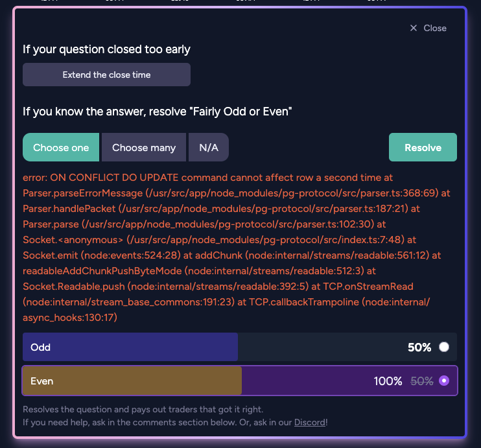The width and height of the screenshot is (481, 448).
Task: Click the 'If your question closed too early' heading
Action: pos(106,49)
